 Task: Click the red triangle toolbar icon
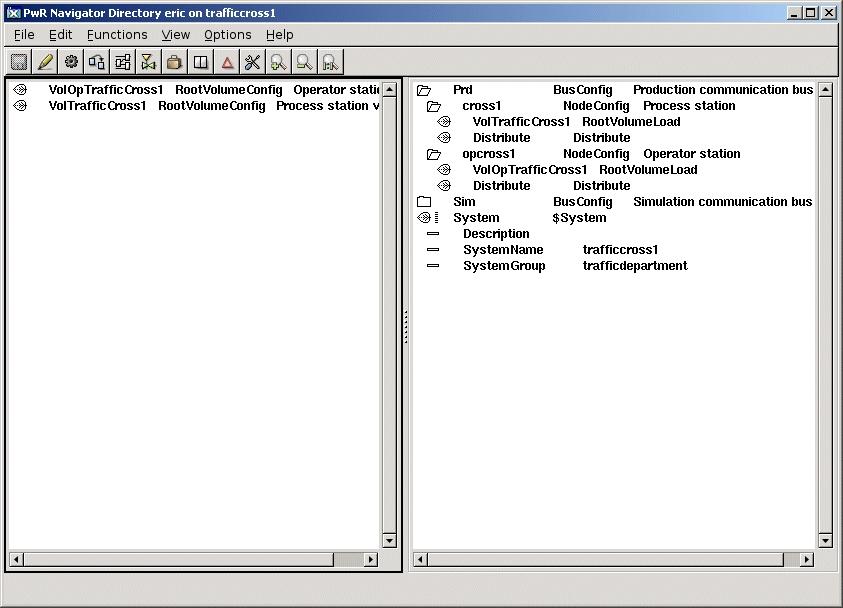(x=227, y=62)
